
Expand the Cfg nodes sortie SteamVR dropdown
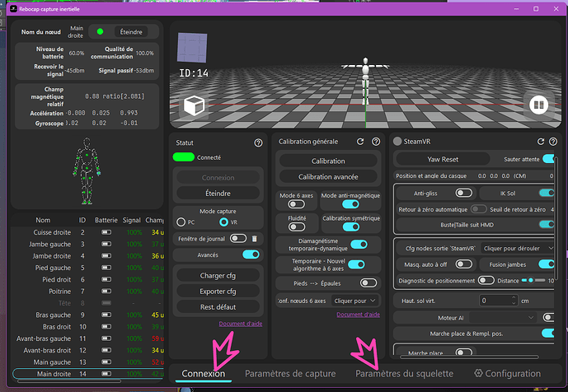point(519,247)
